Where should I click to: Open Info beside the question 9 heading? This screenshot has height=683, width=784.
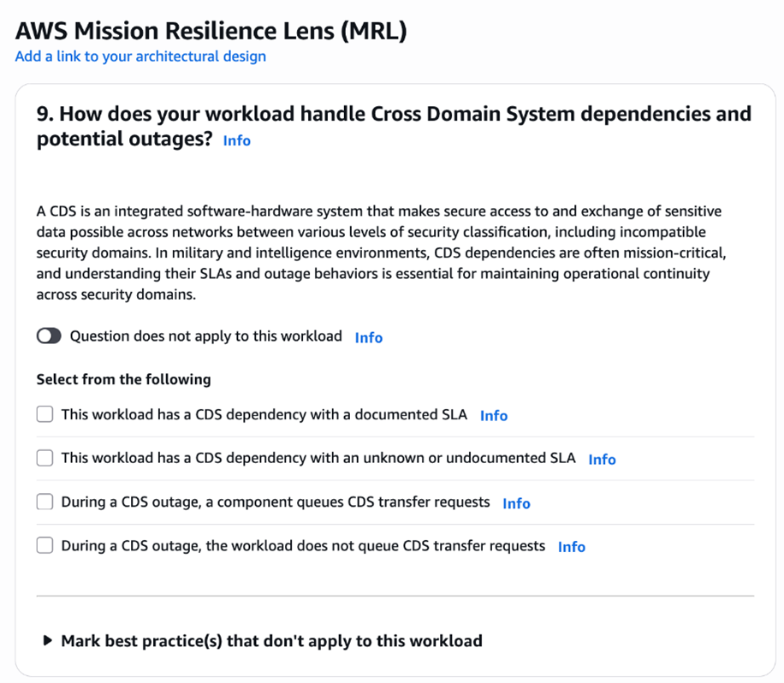pyautogui.click(x=236, y=140)
